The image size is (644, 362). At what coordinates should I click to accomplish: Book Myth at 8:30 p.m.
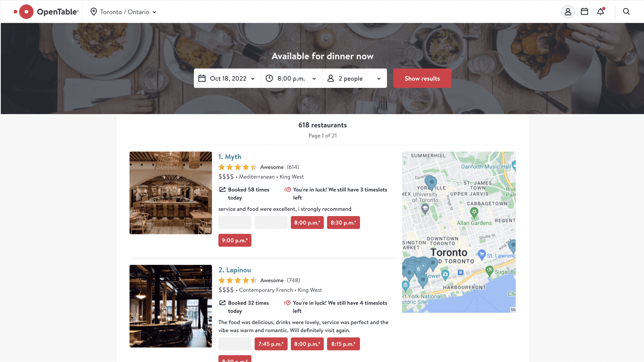pyautogui.click(x=343, y=222)
